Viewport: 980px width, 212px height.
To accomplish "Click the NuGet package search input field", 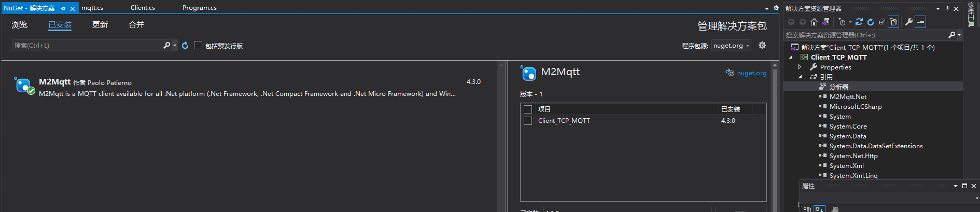I will tap(87, 46).
